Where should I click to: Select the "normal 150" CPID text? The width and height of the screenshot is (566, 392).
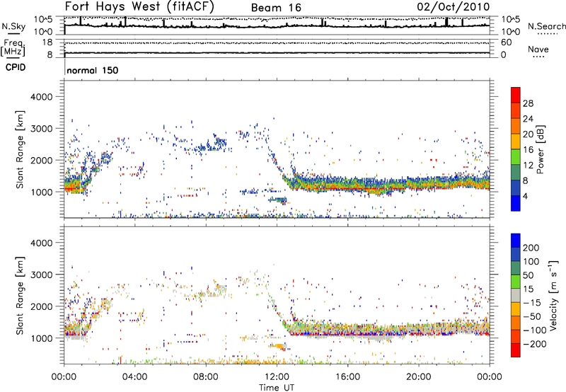tap(93, 70)
